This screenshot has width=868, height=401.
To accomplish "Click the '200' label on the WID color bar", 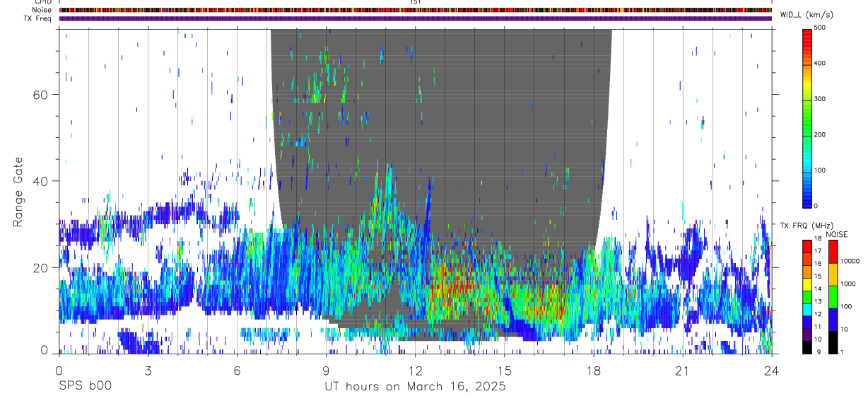I will pyautogui.click(x=820, y=134).
